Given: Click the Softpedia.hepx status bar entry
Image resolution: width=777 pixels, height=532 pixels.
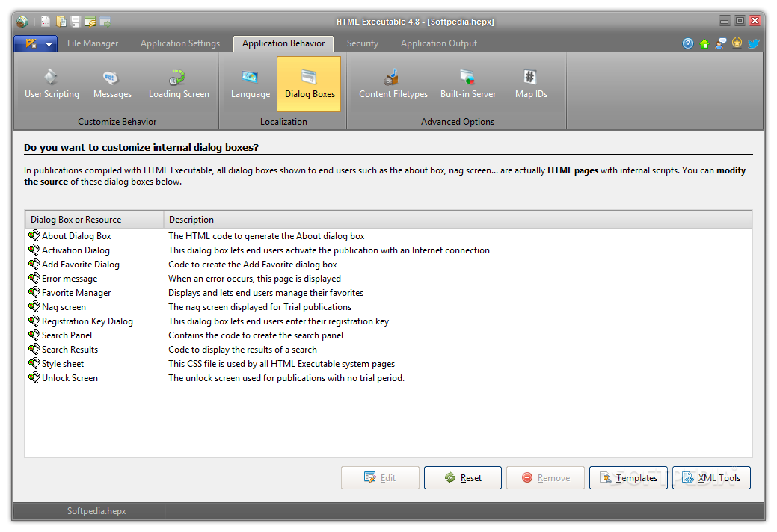Looking at the screenshot, I should 96,511.
